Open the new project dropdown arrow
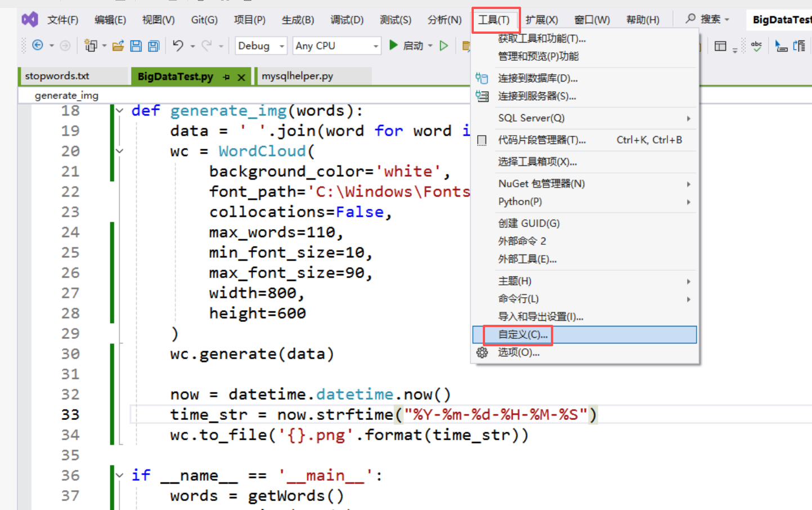Screen dimensions: 812x510 [x=105, y=46]
